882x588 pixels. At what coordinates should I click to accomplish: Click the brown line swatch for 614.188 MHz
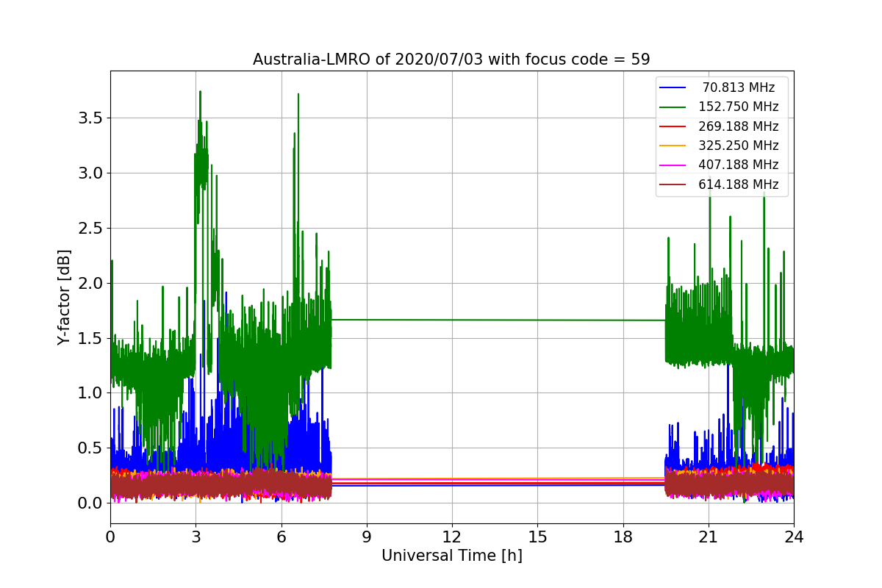[x=673, y=184]
